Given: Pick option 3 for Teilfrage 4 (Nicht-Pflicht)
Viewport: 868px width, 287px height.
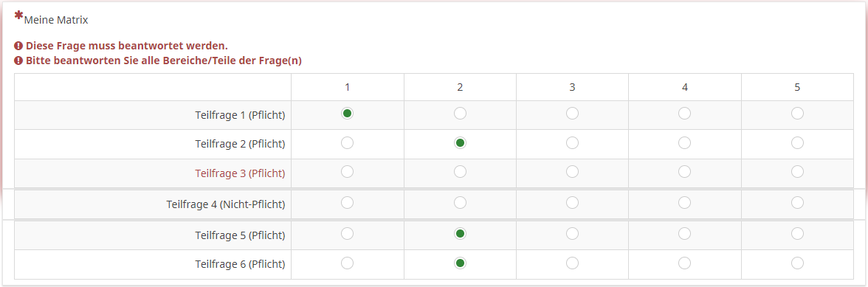Looking at the screenshot, I should coord(573,203).
